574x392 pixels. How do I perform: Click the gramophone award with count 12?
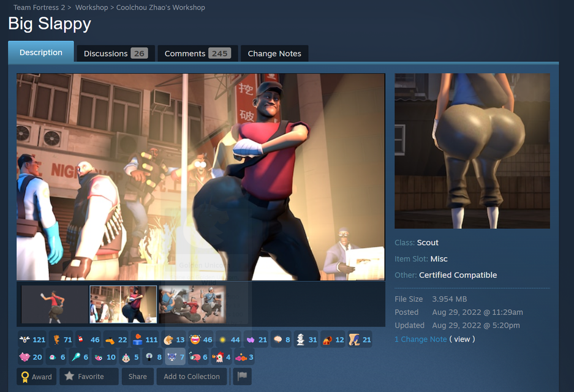333,340
